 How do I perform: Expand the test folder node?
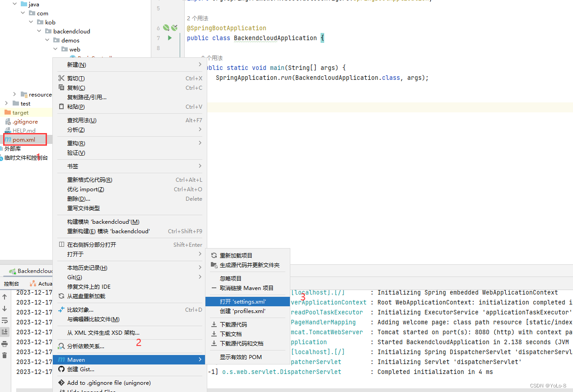pos(6,103)
